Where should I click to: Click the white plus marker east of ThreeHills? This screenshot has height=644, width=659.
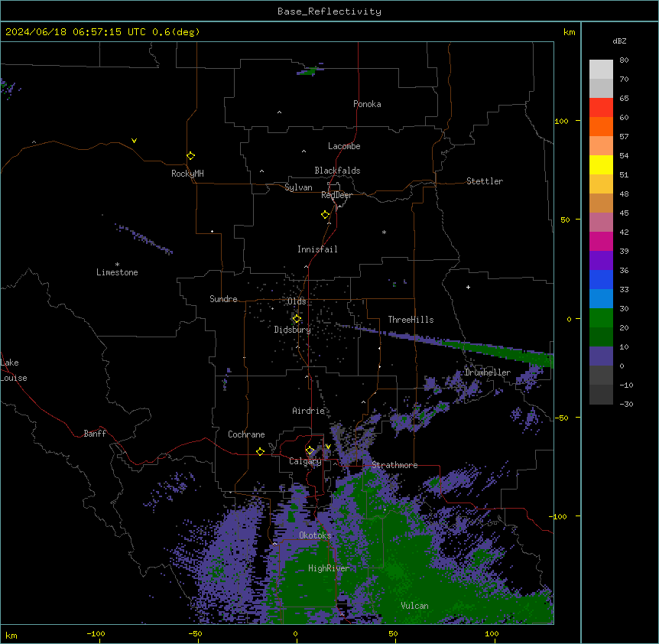[468, 287]
